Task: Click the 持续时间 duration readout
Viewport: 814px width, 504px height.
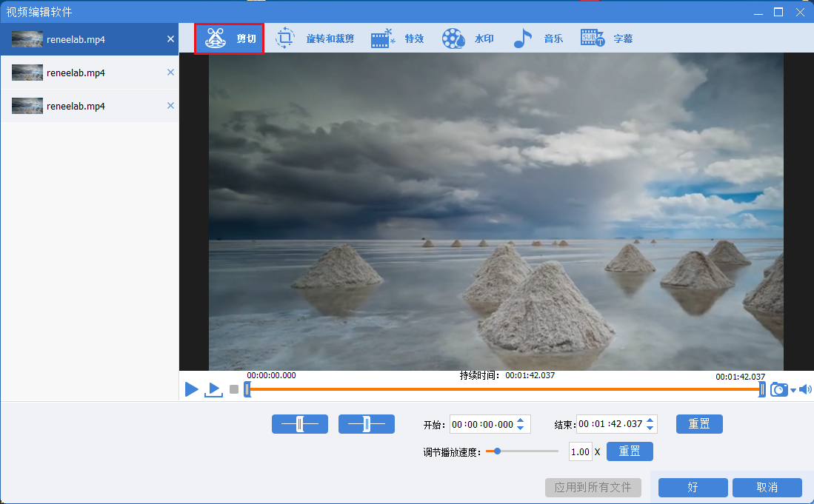Action: point(507,375)
